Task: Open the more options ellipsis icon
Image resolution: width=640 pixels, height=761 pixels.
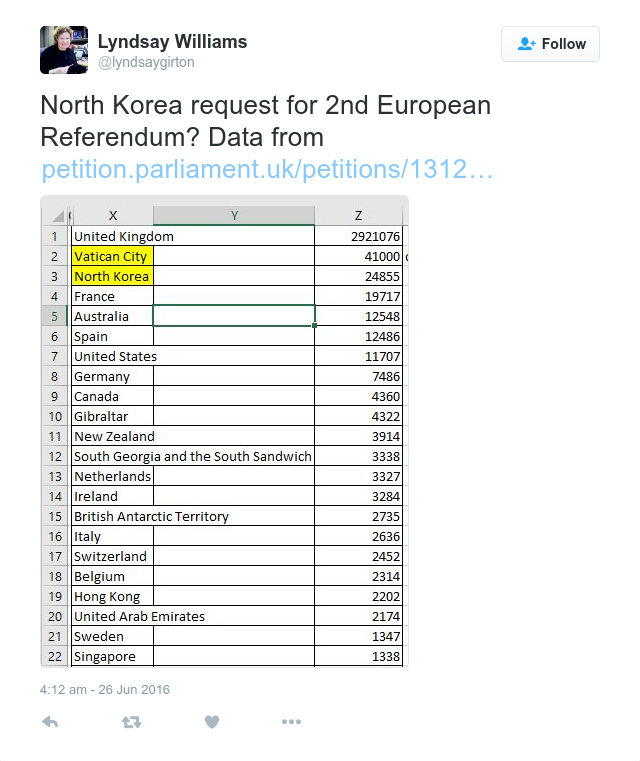Action: point(291,722)
